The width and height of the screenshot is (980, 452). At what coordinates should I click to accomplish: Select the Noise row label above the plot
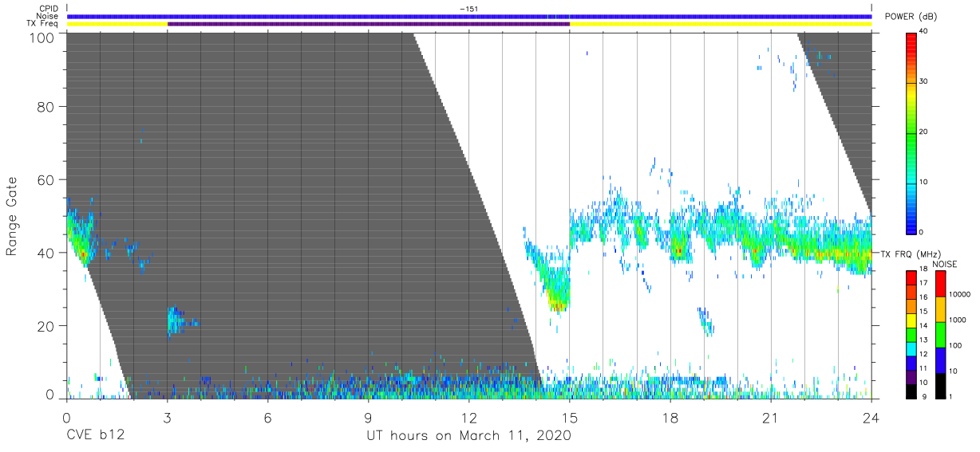48,16
